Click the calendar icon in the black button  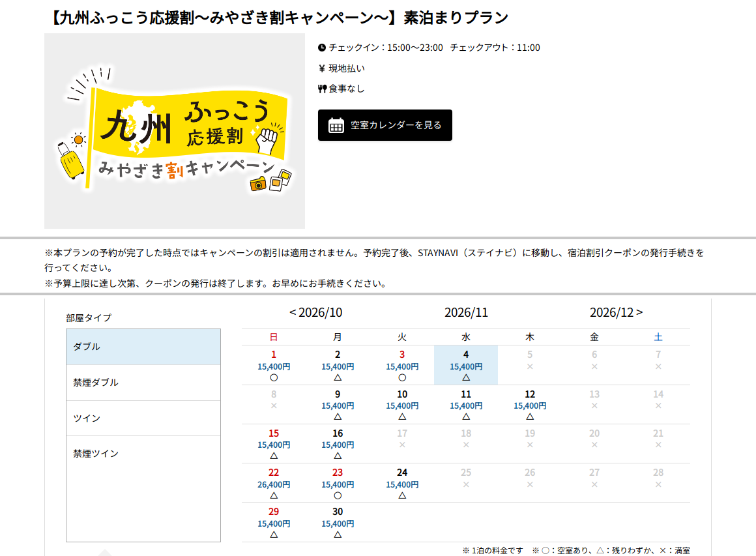tap(336, 125)
